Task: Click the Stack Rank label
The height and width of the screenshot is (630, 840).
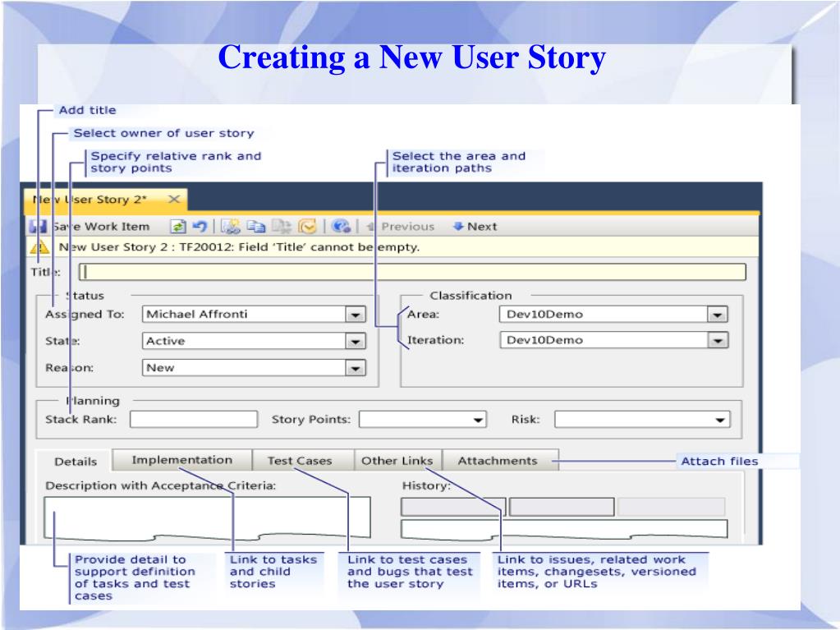Action: coord(81,420)
